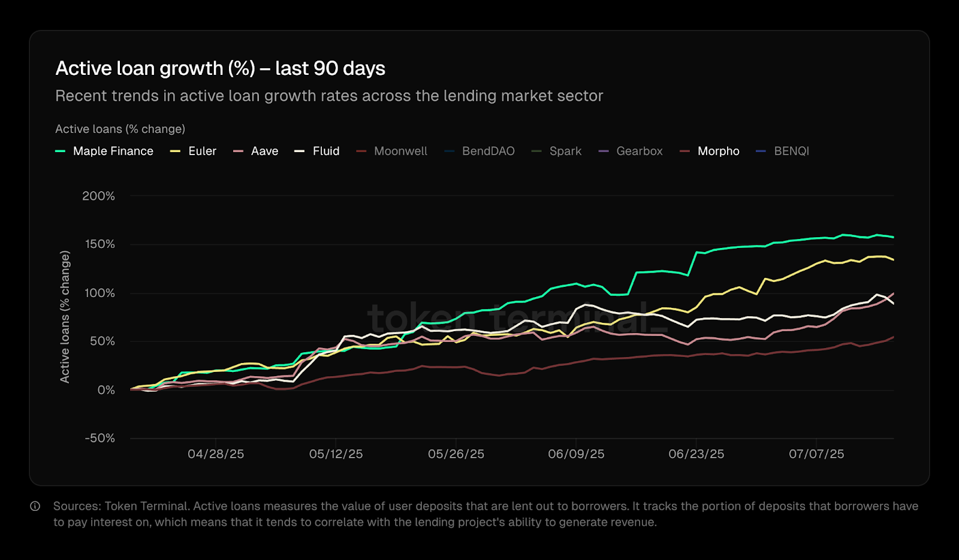
Task: Click the 0% y-axis label
Action: [106, 390]
